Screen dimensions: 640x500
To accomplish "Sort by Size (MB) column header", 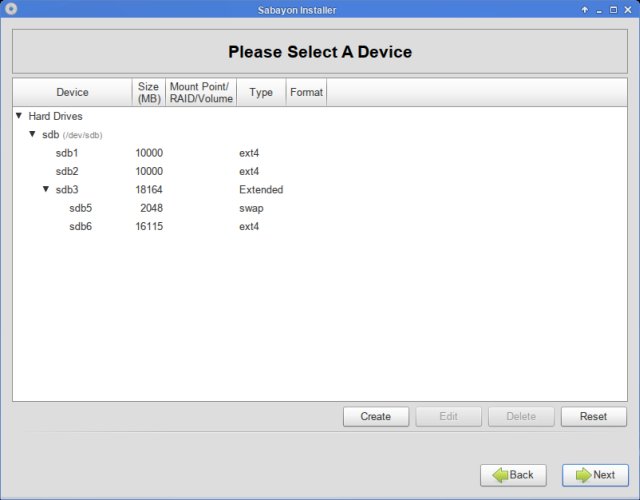I will [x=149, y=92].
